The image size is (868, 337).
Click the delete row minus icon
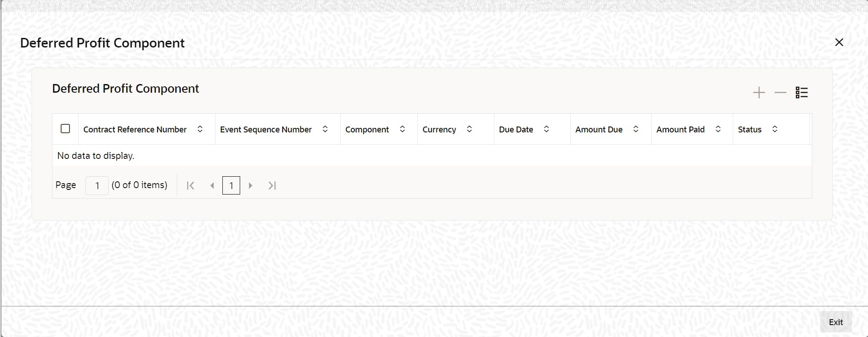(780, 93)
